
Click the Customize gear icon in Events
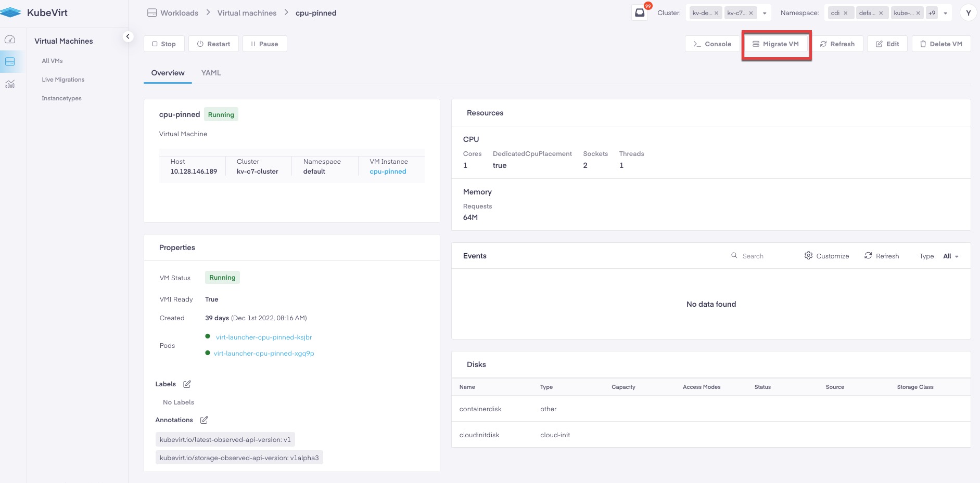pos(808,256)
